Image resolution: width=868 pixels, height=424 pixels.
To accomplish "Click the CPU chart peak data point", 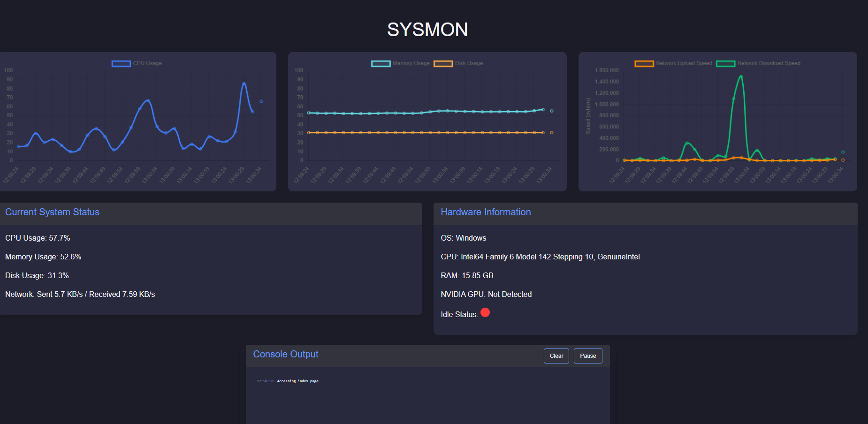I will 244,83.
